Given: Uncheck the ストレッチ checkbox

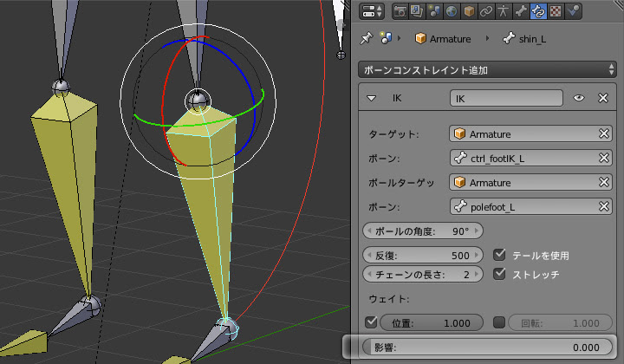Looking at the screenshot, I should [x=499, y=274].
